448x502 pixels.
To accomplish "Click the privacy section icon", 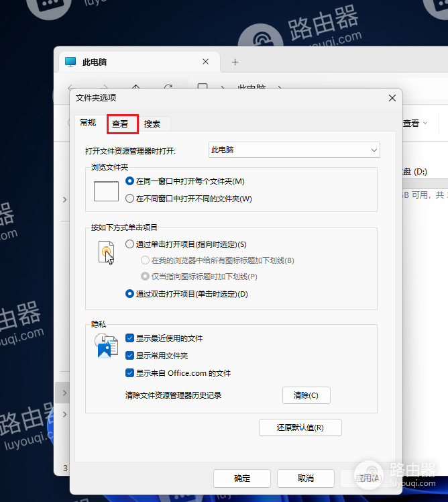I will [x=106, y=345].
